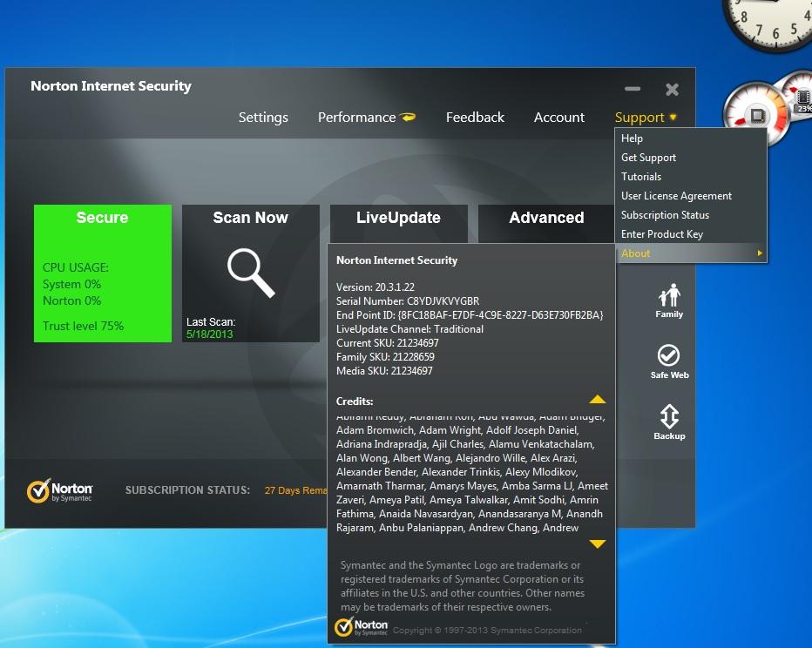Image resolution: width=812 pixels, height=648 pixels.
Task: Select Help from the Support menu
Action: pos(692,138)
